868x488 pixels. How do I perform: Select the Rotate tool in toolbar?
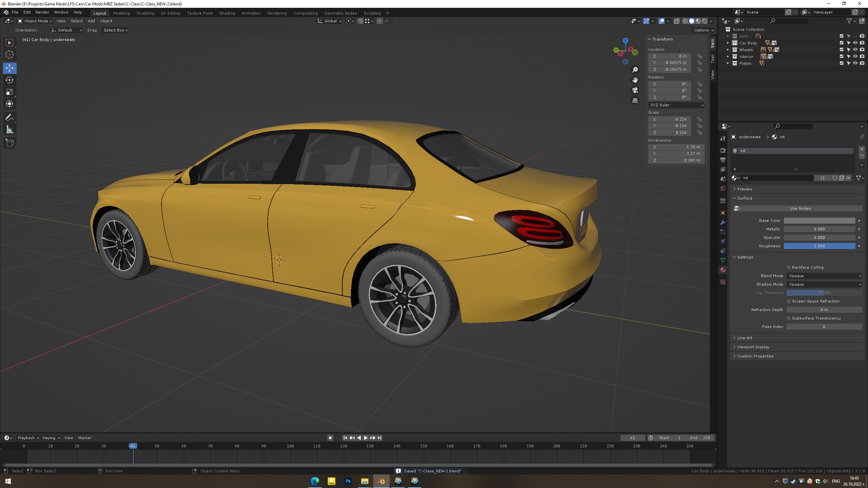point(9,80)
